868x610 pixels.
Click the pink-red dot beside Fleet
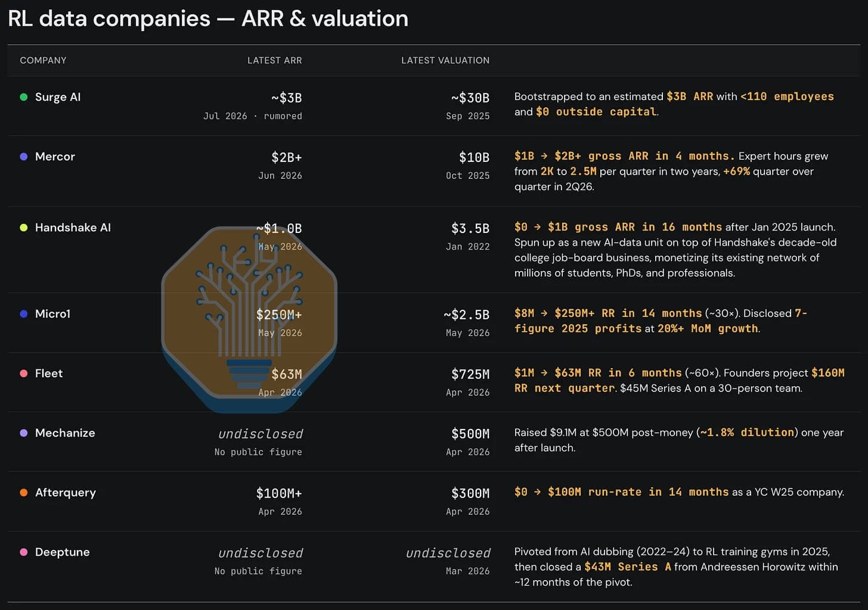(x=24, y=374)
